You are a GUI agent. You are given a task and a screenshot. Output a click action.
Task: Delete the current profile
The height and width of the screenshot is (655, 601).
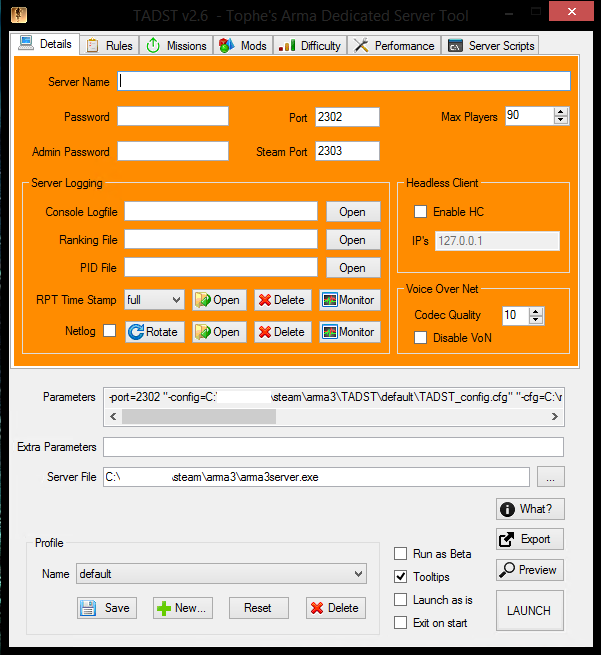(336, 608)
